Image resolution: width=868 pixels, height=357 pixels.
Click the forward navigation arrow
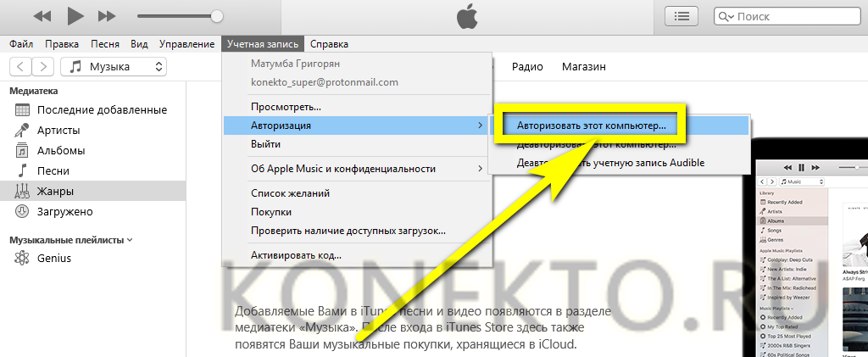(x=42, y=67)
